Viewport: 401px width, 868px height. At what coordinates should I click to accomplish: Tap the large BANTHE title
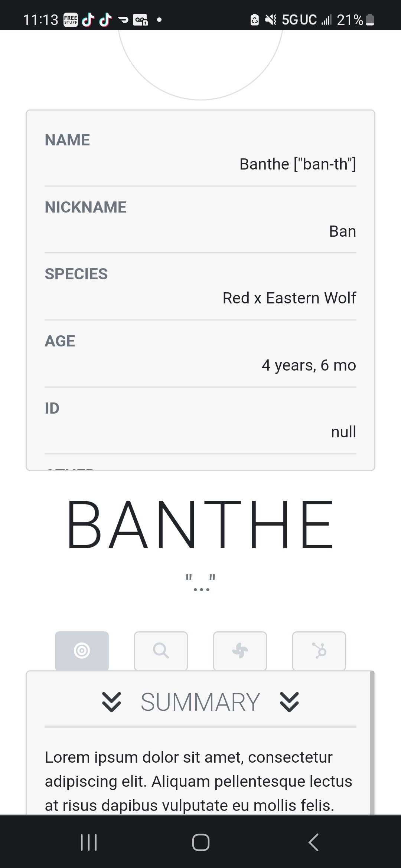pyautogui.click(x=200, y=525)
